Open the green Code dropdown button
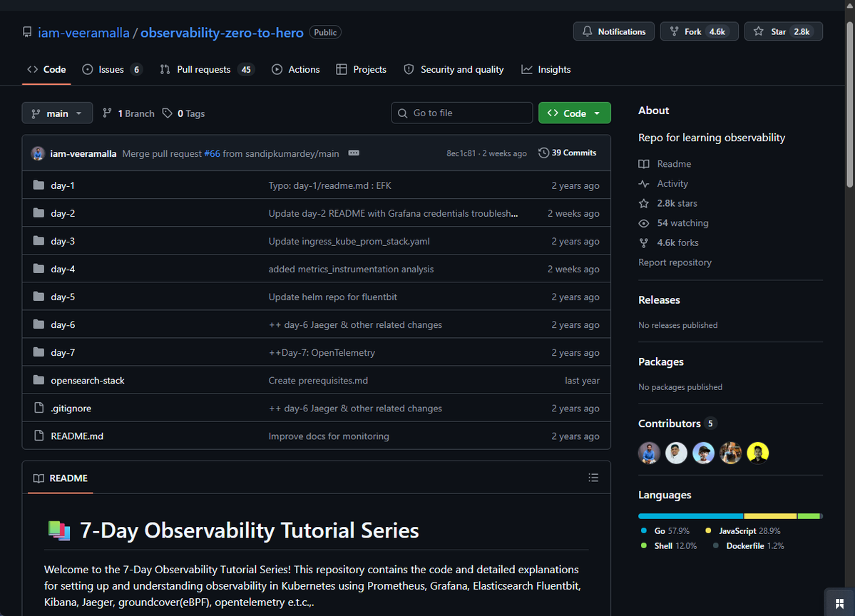Image resolution: width=855 pixels, height=616 pixels. [575, 113]
